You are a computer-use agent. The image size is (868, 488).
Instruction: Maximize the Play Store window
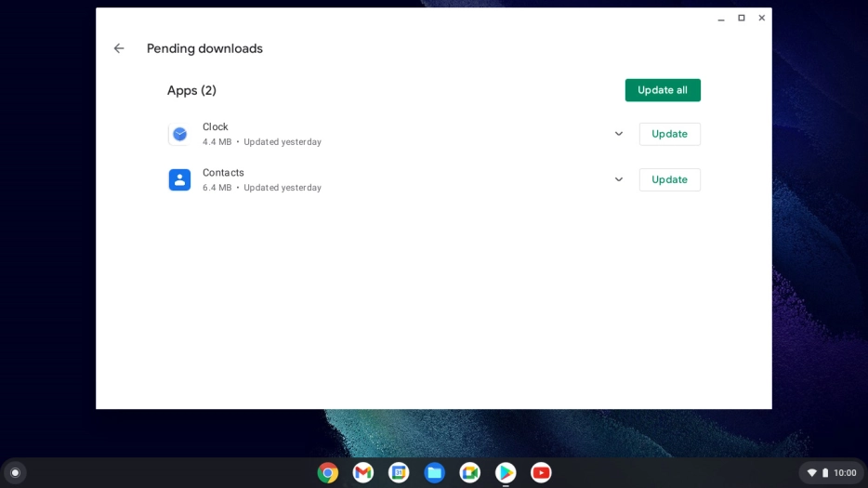coord(742,19)
